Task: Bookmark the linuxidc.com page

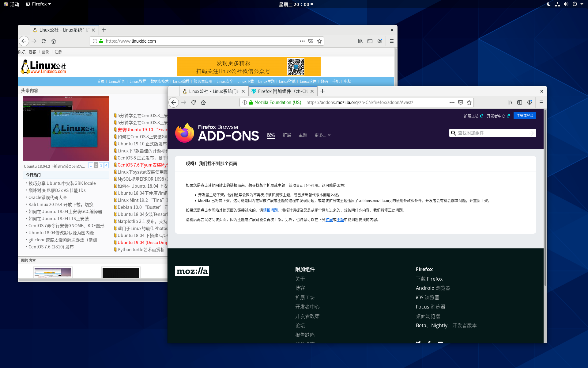Action: point(319,41)
